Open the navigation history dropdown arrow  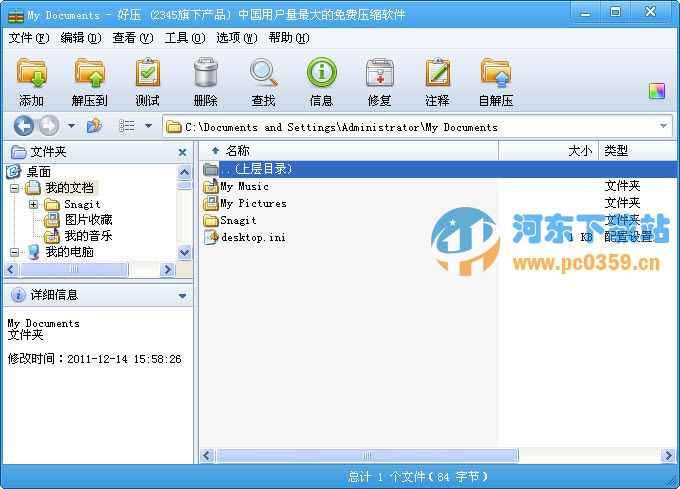tap(72, 126)
